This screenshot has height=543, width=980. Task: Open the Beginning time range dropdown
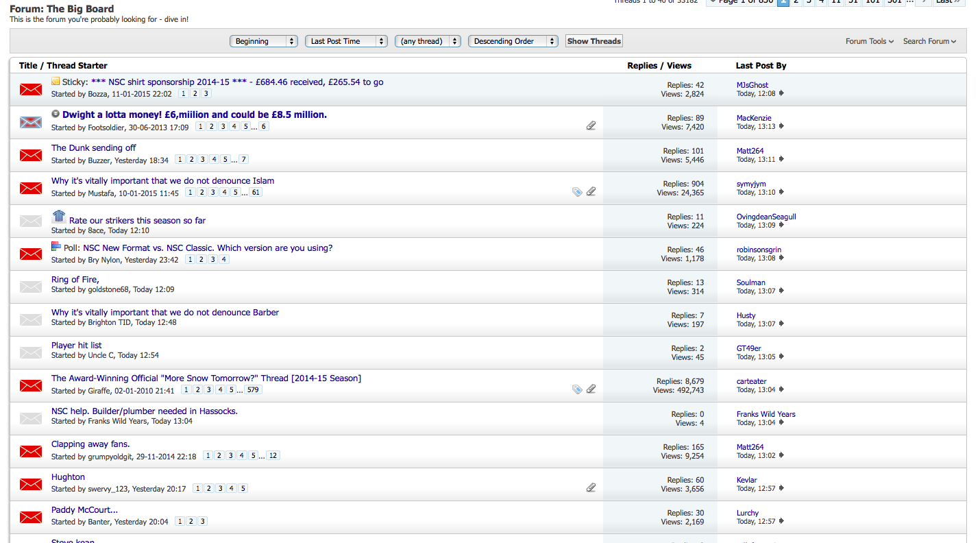(264, 41)
